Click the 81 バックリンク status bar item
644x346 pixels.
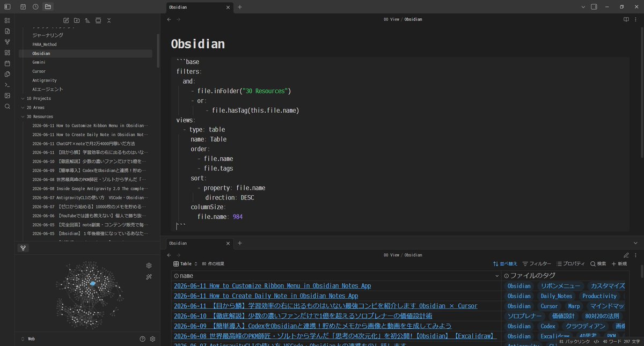575,341
